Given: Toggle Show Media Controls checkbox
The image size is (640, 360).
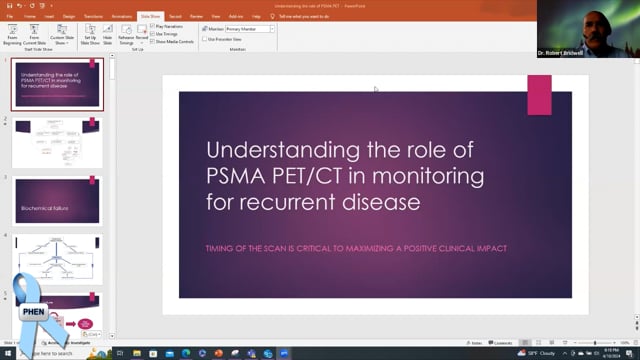Looking at the screenshot, I should coord(152,42).
